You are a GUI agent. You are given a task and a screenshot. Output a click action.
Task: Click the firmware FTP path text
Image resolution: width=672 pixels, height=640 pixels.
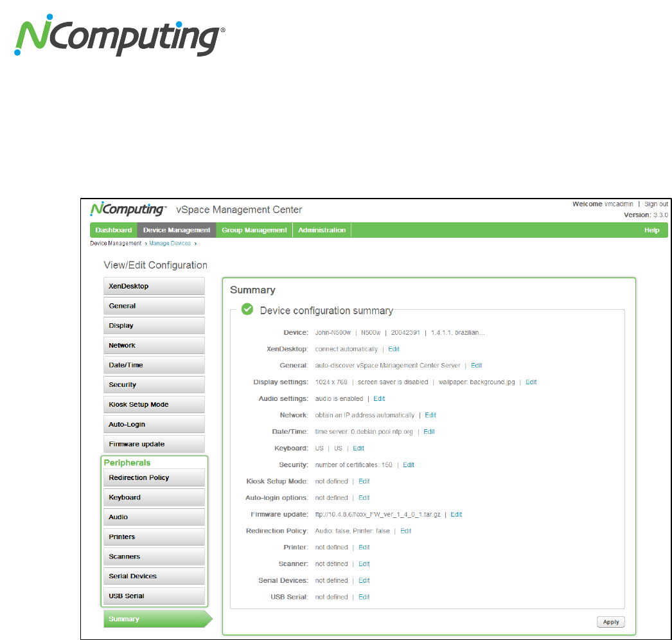point(378,515)
